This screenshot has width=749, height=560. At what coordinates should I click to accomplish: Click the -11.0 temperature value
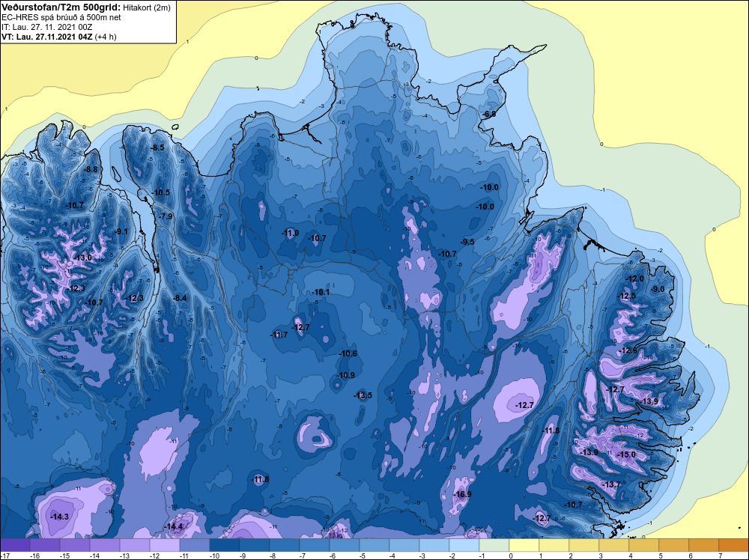(291, 233)
